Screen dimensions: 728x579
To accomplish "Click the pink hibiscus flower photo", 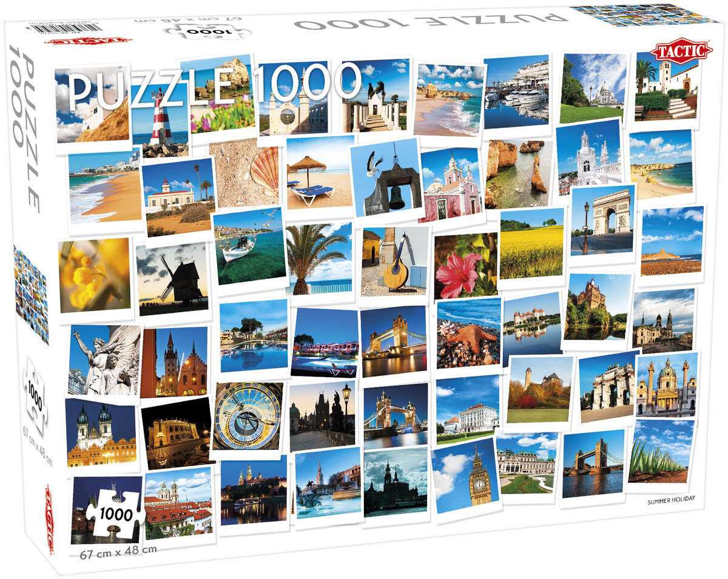I will pos(465,266).
